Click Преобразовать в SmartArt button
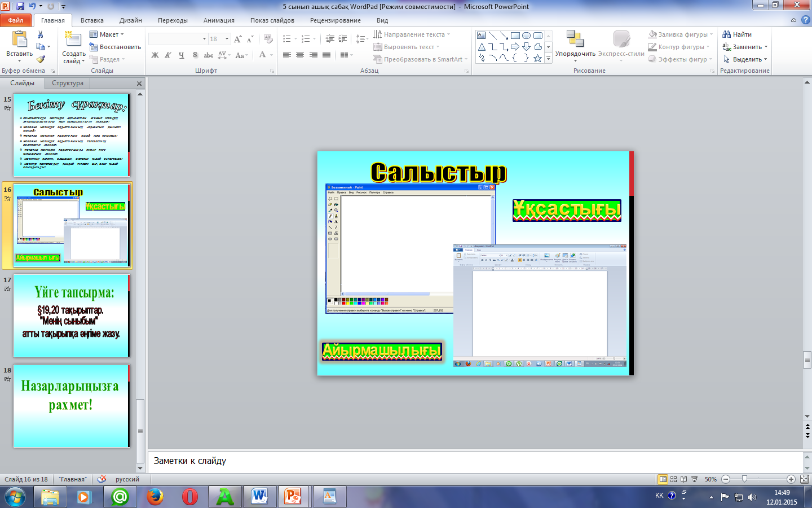 [420, 59]
